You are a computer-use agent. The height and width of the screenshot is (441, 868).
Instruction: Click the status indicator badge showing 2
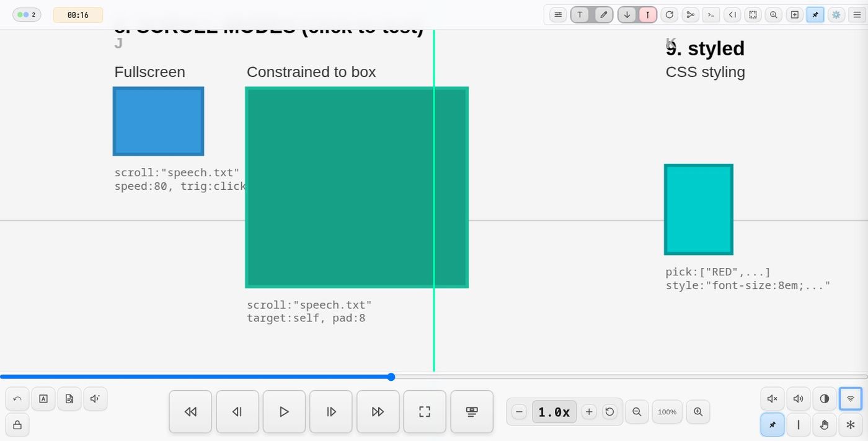tap(27, 15)
